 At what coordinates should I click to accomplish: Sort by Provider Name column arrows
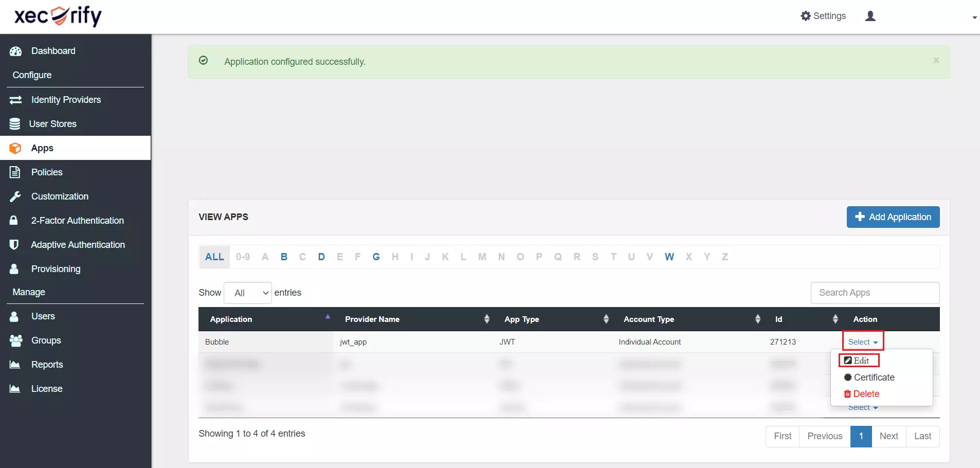[x=487, y=319]
